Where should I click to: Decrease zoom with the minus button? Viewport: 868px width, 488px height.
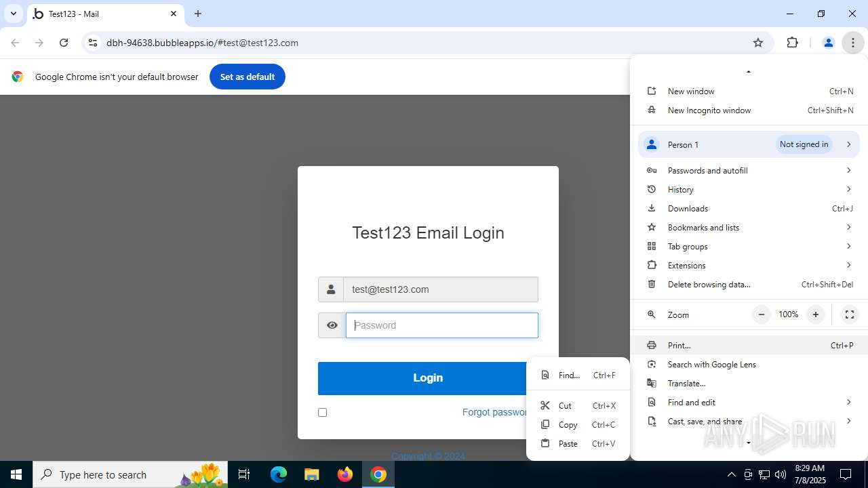pos(762,314)
